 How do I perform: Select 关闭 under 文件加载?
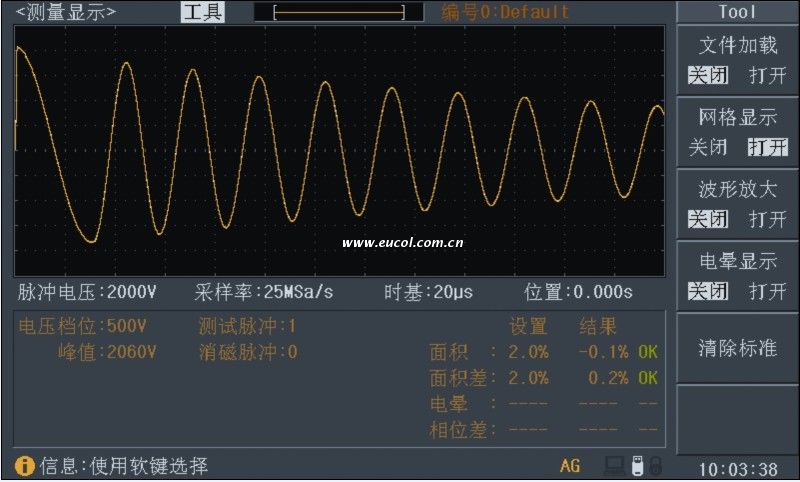pyautogui.click(x=708, y=75)
